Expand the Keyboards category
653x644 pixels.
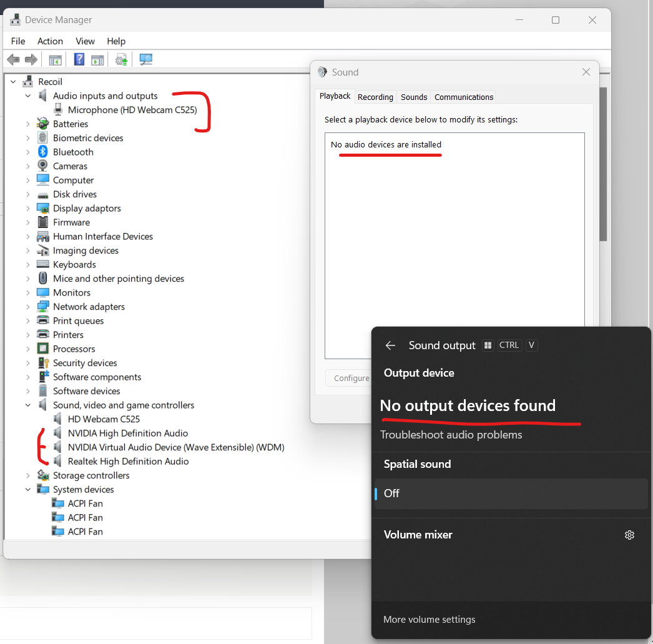pos(28,264)
